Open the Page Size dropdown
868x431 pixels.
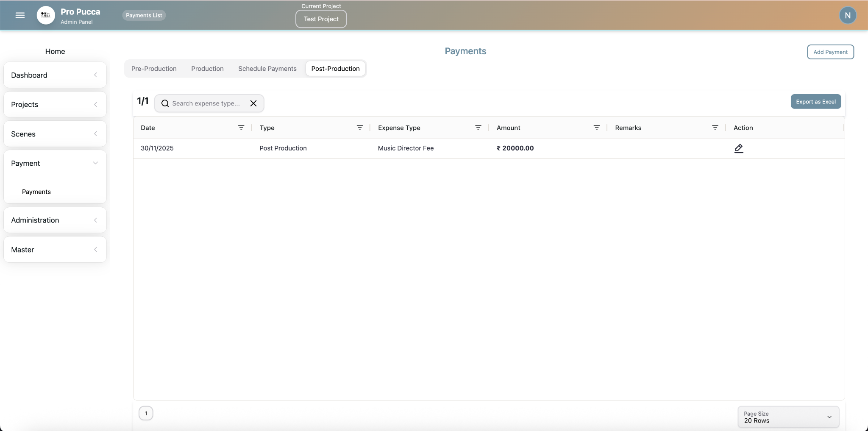click(x=788, y=417)
